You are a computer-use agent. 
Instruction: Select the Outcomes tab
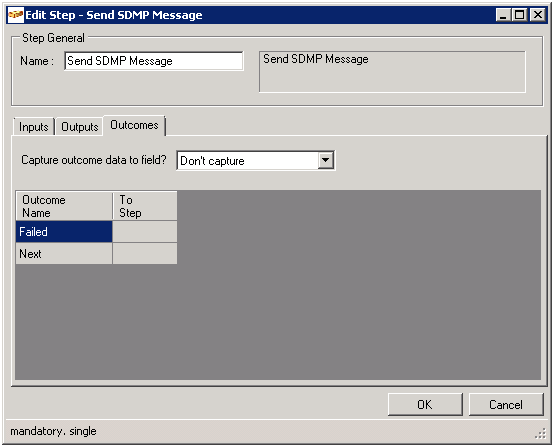[x=134, y=125]
